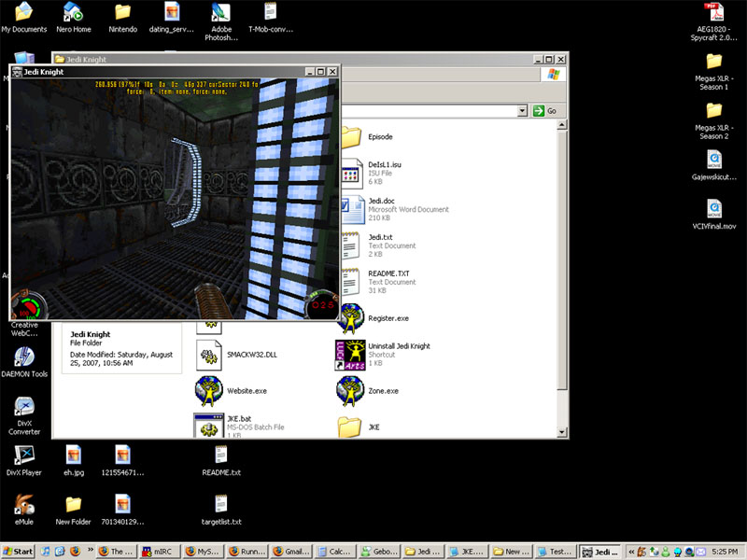The width and height of the screenshot is (747, 560).
Task: Click the Explorer scrollbar up arrow
Action: (562, 125)
